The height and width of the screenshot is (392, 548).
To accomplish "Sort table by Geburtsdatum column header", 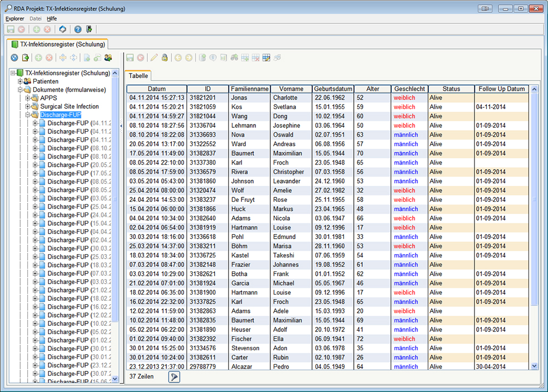I will tap(333, 89).
